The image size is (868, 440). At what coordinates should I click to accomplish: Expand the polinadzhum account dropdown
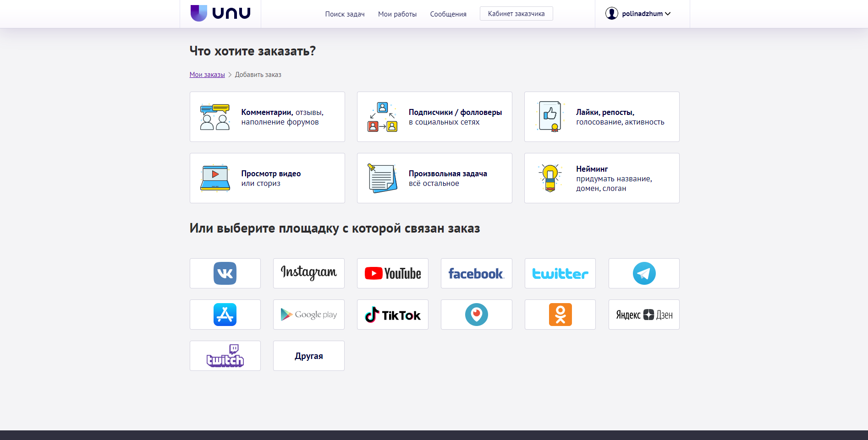pos(668,14)
